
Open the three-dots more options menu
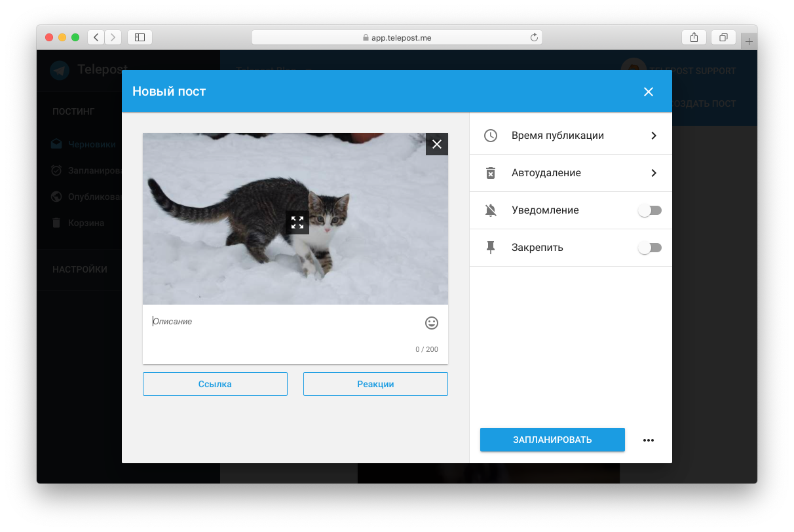649,440
